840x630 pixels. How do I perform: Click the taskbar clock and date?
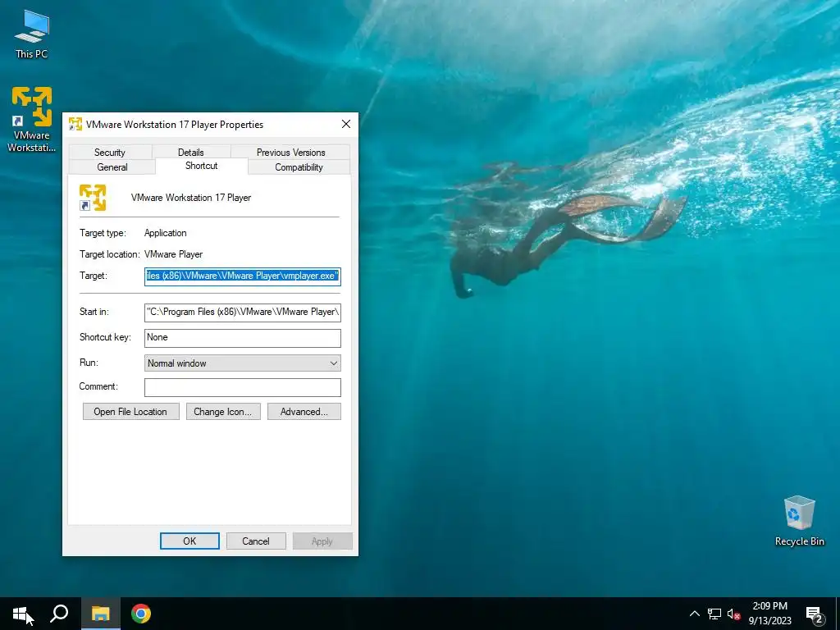pos(769,614)
